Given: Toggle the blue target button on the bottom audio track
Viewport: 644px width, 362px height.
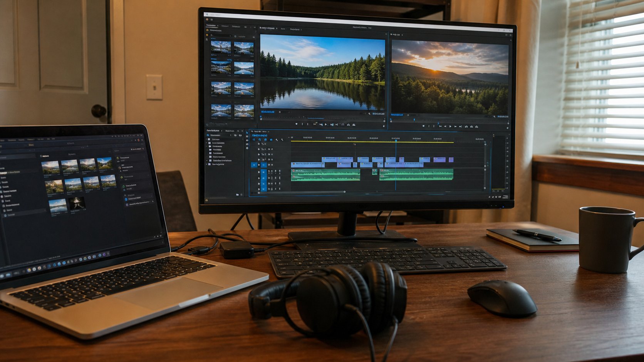Looking at the screenshot, I should pos(263,189).
